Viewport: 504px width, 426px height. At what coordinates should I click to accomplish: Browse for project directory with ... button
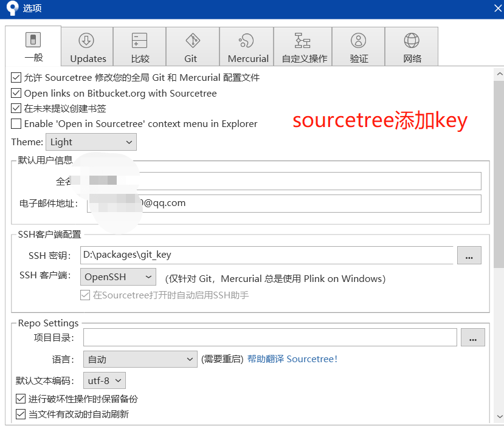click(x=473, y=337)
